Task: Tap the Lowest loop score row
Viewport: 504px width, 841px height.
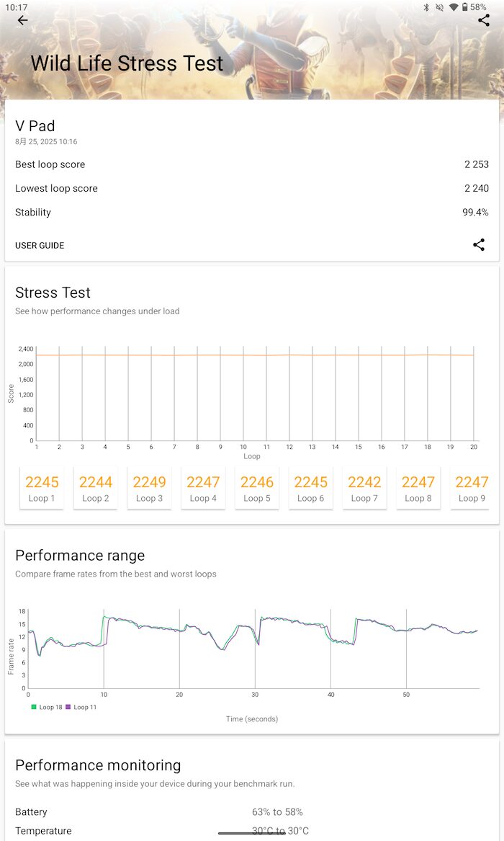Action: (x=252, y=188)
